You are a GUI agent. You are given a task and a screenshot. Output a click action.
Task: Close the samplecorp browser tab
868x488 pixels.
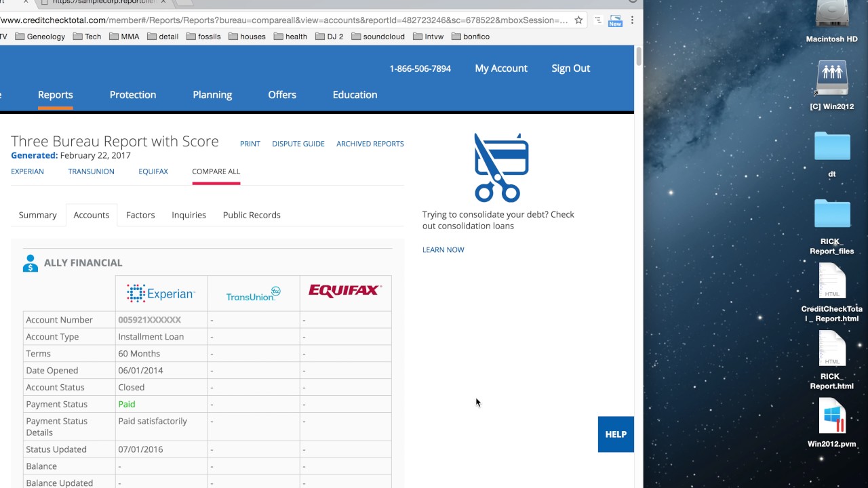point(163,2)
